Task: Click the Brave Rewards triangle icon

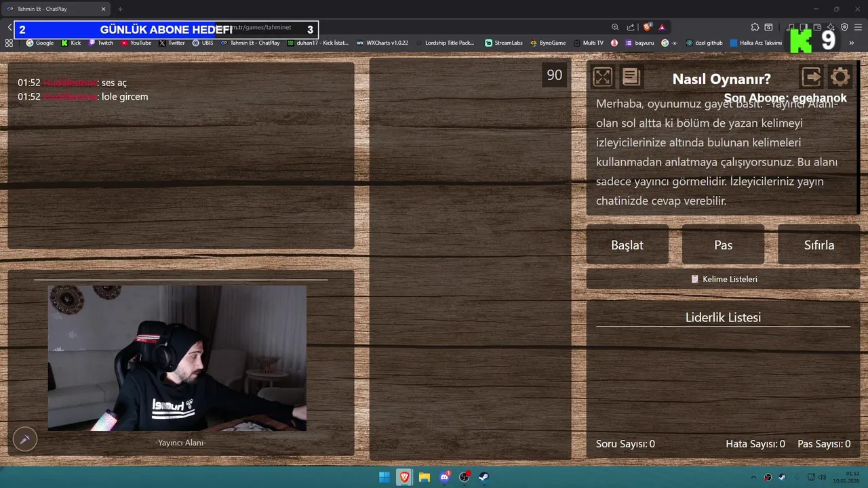Action: 662,27
